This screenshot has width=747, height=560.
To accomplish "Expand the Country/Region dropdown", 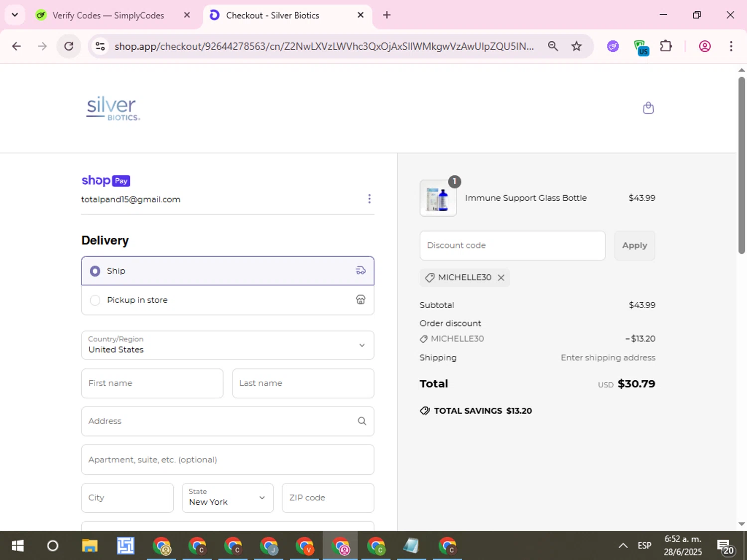I will [228, 345].
